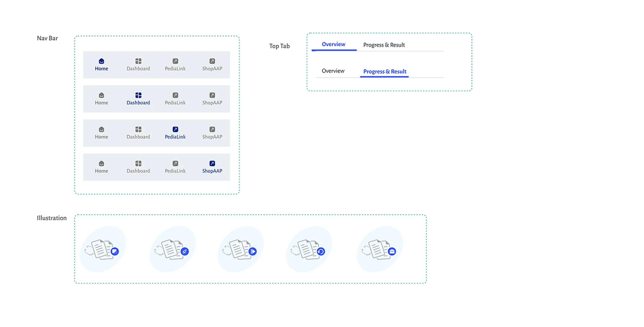Viewport: 644px width, 327px height.
Task: Click the 'Top Tab' section label
Action: click(279, 46)
